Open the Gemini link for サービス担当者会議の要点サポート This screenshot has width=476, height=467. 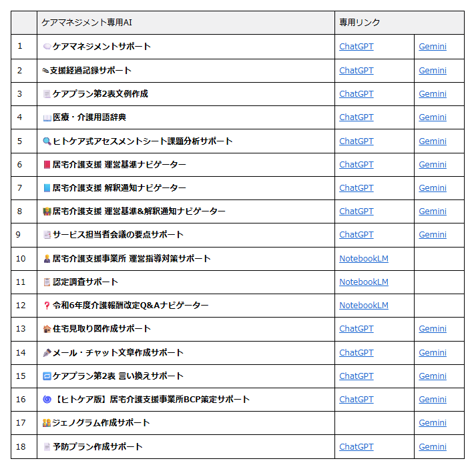[x=433, y=234]
